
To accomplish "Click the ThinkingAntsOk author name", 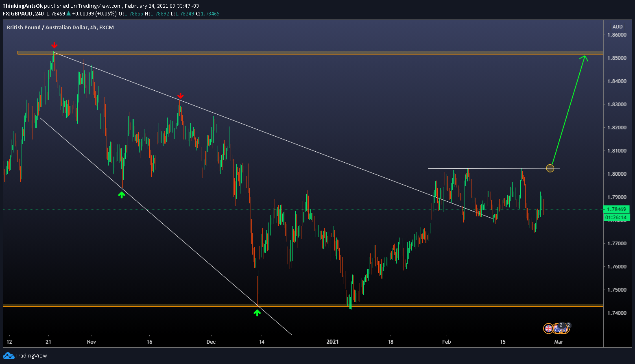I will (23, 6).
